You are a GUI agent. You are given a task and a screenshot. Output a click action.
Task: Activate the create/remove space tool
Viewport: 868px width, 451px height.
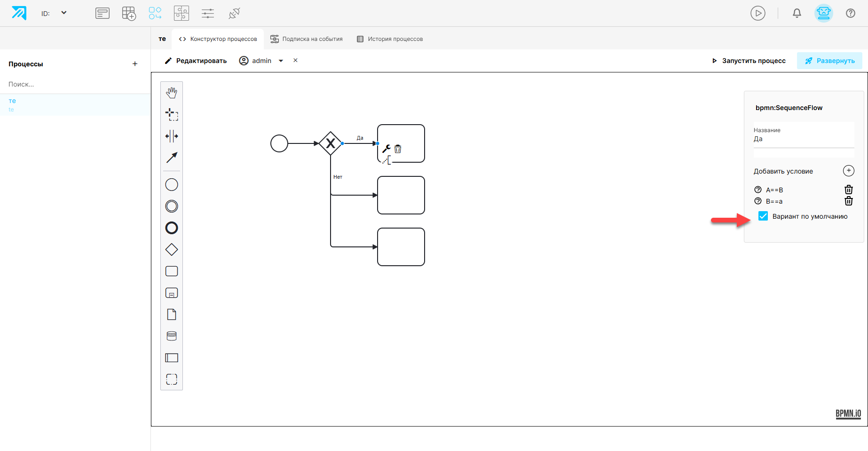click(172, 136)
